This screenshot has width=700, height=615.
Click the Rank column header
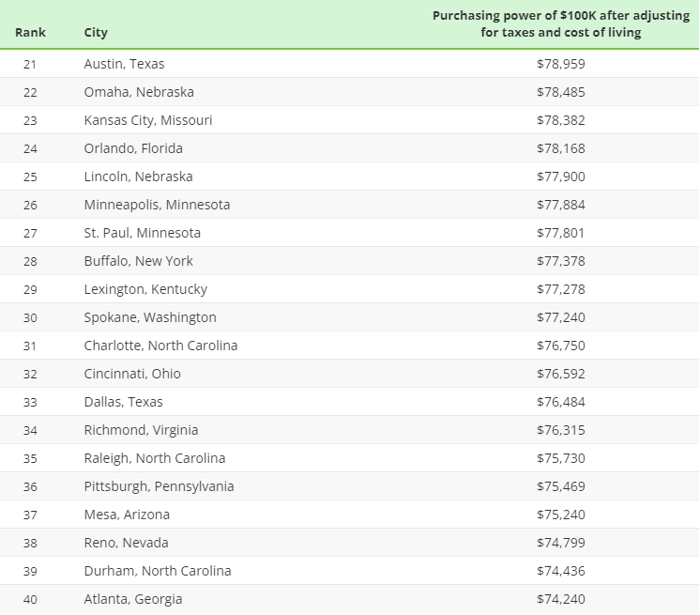click(x=30, y=33)
